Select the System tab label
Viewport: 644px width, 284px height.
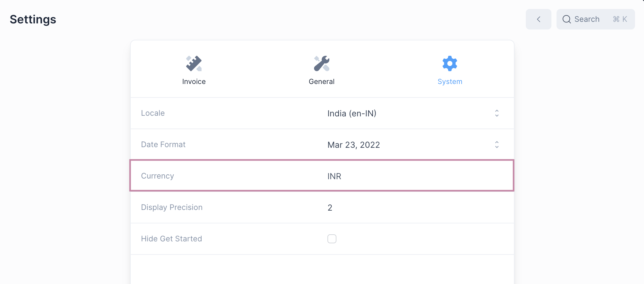pyautogui.click(x=450, y=82)
